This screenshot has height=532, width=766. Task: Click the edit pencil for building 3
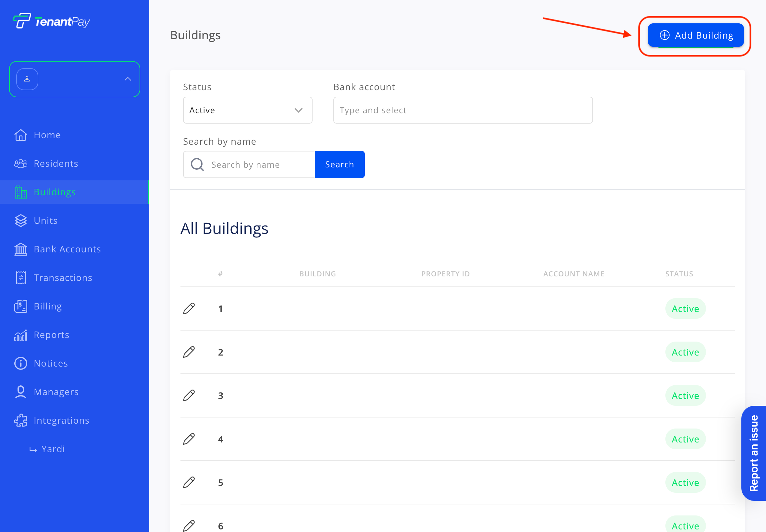click(x=189, y=395)
